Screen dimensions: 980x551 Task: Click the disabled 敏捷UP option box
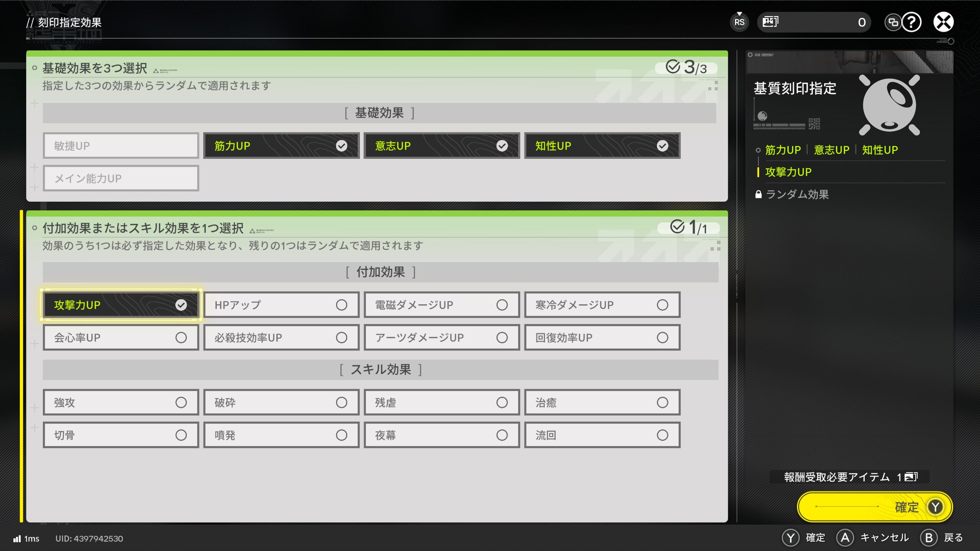tap(121, 146)
